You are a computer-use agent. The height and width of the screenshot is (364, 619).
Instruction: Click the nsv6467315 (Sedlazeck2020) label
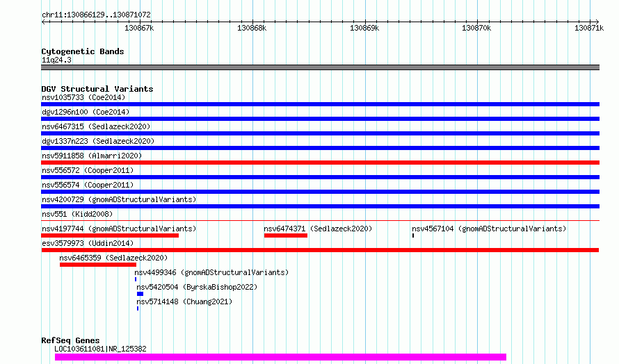coord(96,126)
